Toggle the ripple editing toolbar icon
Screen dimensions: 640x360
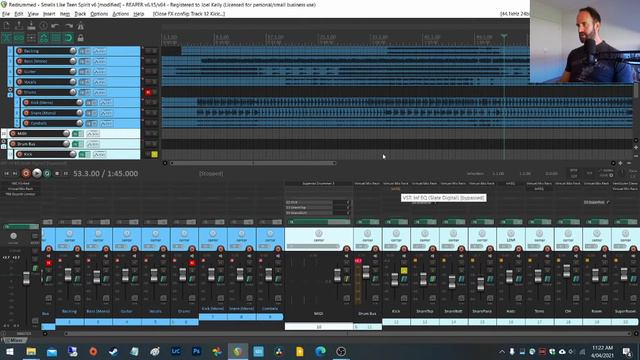coord(31,38)
